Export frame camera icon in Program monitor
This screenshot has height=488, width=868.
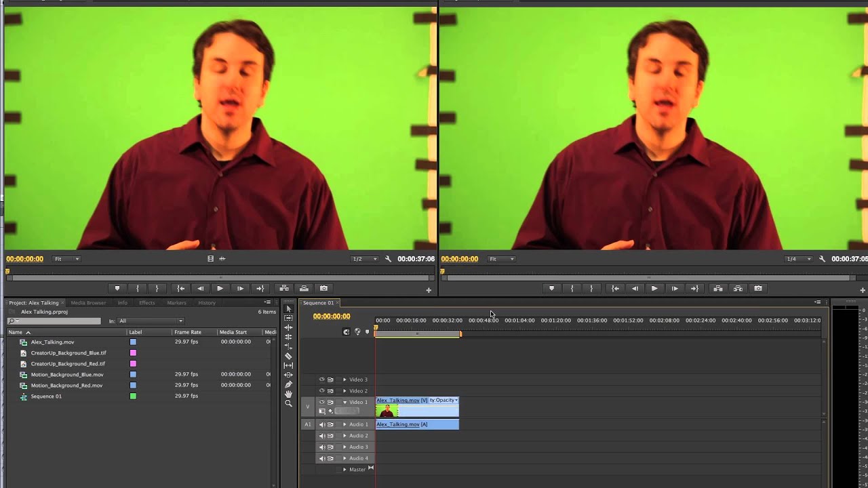(x=757, y=288)
